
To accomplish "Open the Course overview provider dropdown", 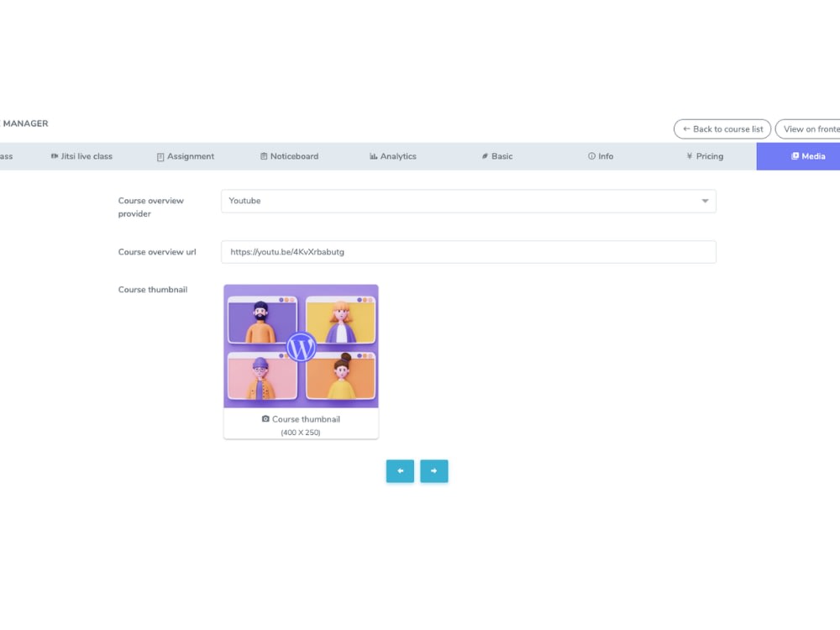I will (x=468, y=201).
